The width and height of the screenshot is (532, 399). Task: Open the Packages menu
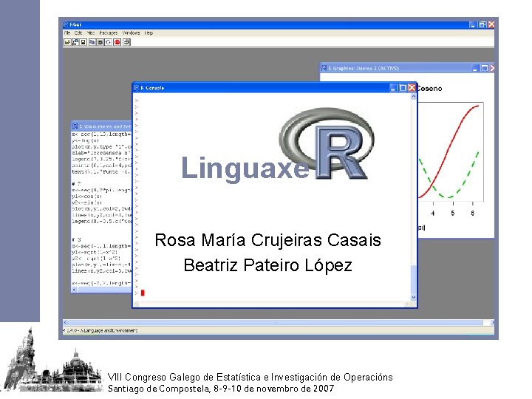click(x=108, y=33)
